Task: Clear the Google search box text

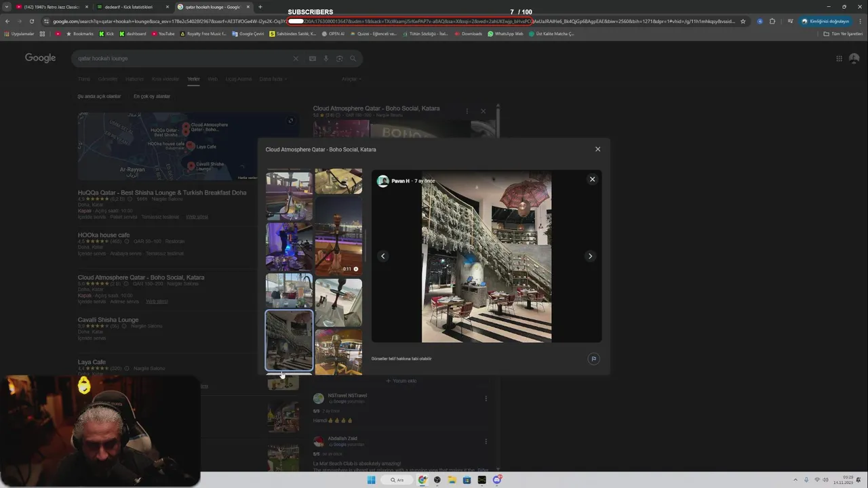Action: 296,58
